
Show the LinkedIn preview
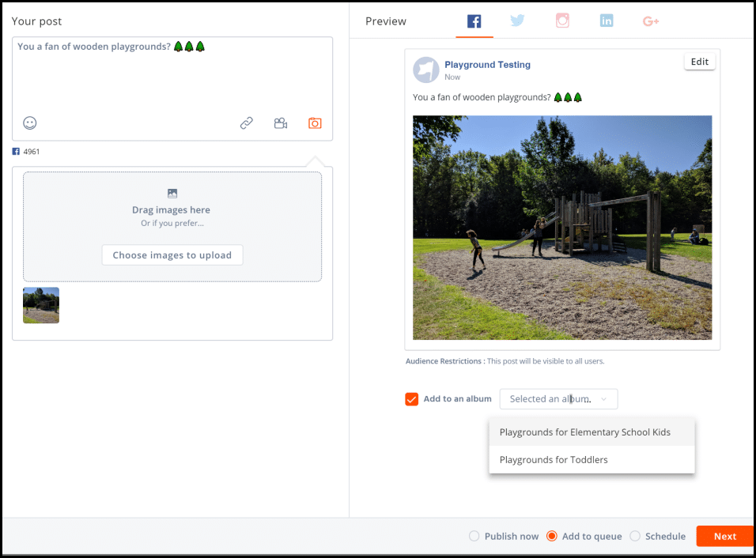pyautogui.click(x=607, y=21)
